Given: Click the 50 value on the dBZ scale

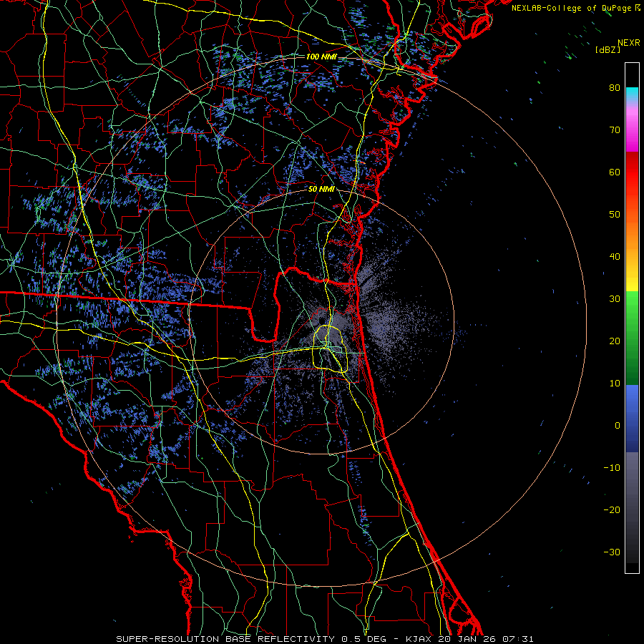Looking at the screenshot, I should tap(615, 215).
